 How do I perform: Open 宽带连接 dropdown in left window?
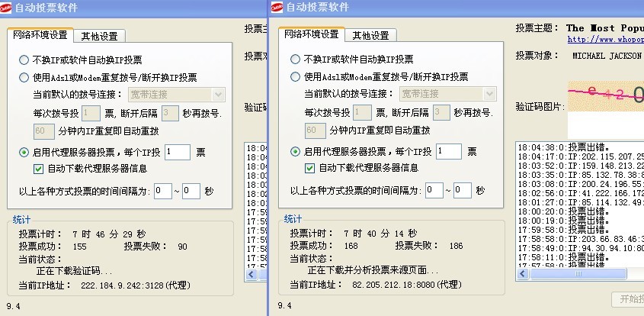(177, 95)
